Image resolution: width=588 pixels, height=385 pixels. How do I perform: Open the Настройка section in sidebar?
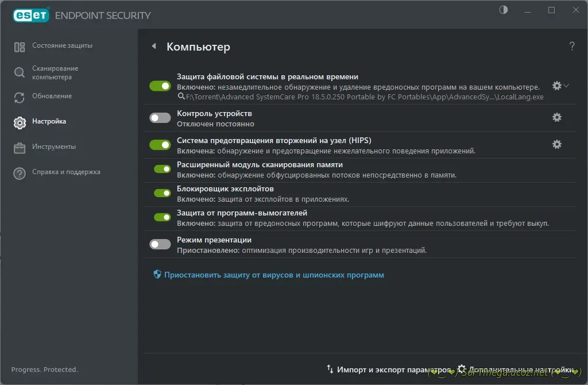click(49, 122)
